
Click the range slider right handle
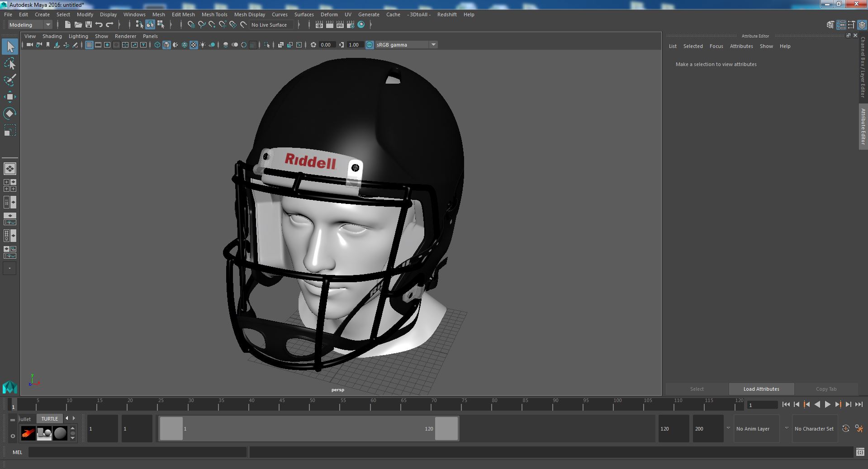pos(446,428)
